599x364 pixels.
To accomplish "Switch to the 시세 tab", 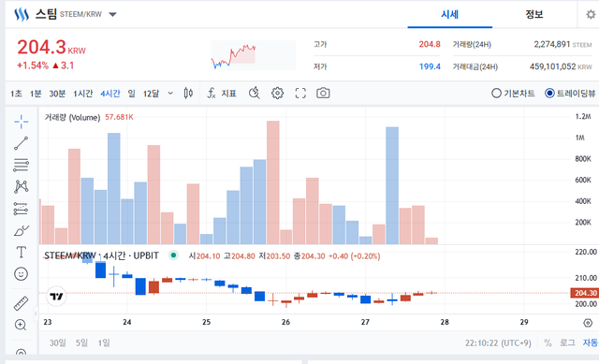I will (x=449, y=15).
